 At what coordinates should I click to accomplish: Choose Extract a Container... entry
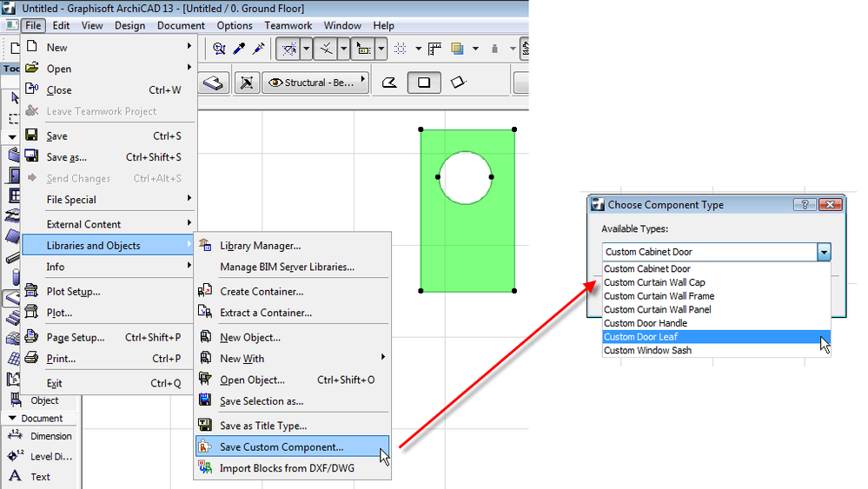[x=293, y=313]
